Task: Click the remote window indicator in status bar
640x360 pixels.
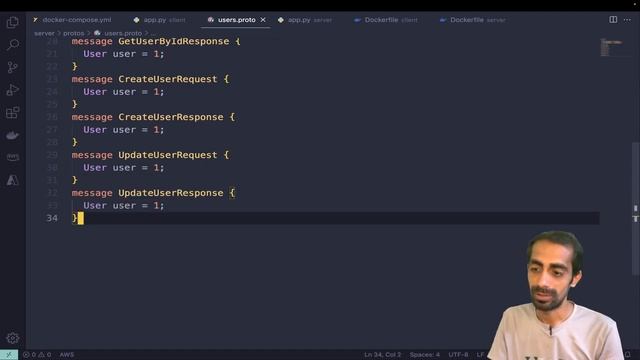Action: click(9, 355)
